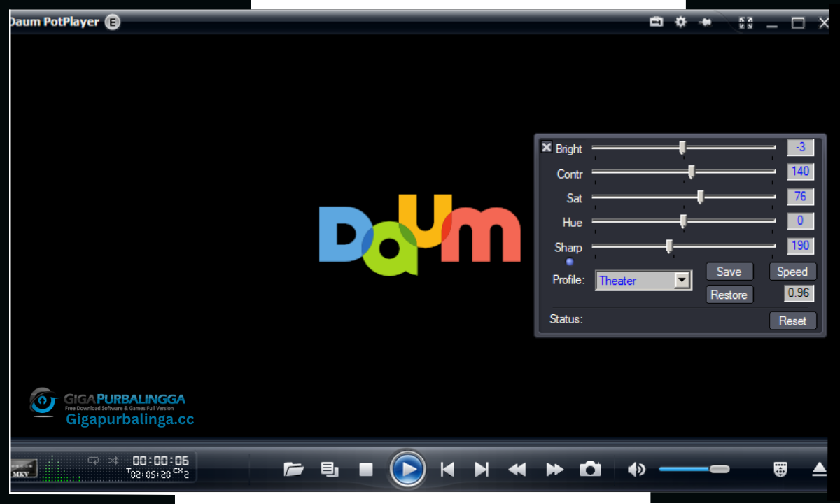
Task: Toggle the repeat icon above the time display
Action: coord(93,460)
